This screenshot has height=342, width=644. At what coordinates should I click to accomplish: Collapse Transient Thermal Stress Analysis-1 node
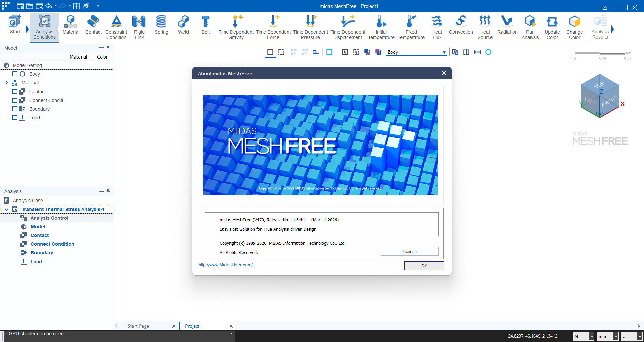pos(6,209)
